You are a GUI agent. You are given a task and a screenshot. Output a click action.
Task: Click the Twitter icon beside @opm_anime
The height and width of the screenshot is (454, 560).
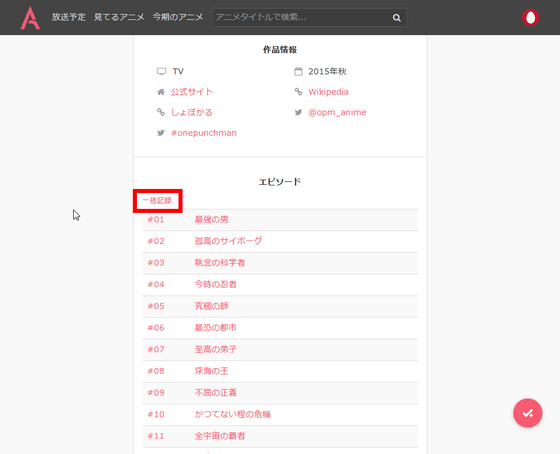coord(298,113)
